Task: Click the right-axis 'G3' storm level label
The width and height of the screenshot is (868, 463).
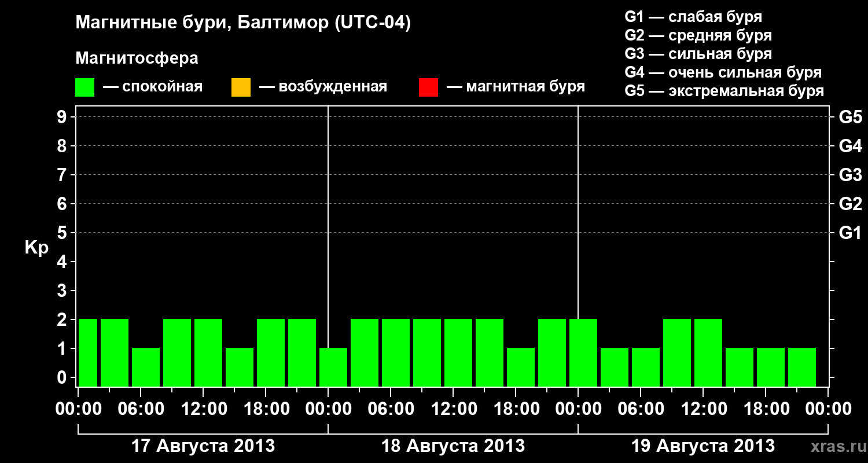Action: [x=851, y=175]
